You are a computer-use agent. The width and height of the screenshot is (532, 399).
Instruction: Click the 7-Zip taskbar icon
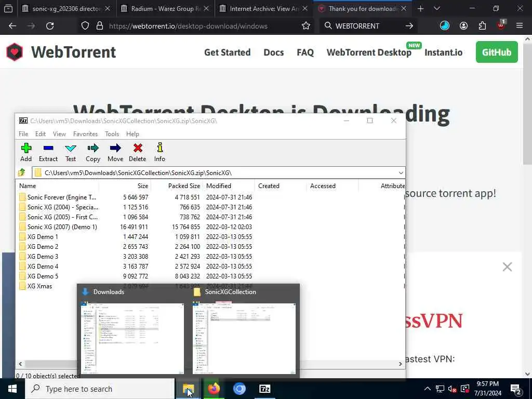(264, 389)
